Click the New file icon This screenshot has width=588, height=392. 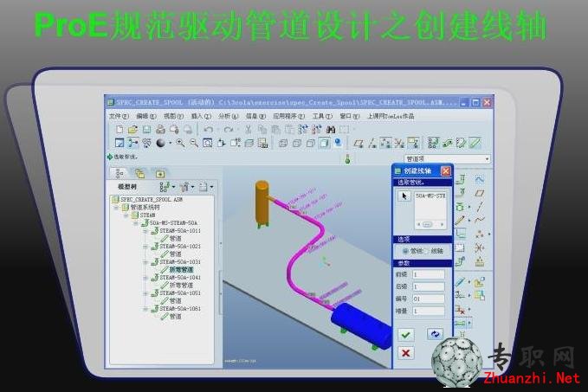(120, 130)
